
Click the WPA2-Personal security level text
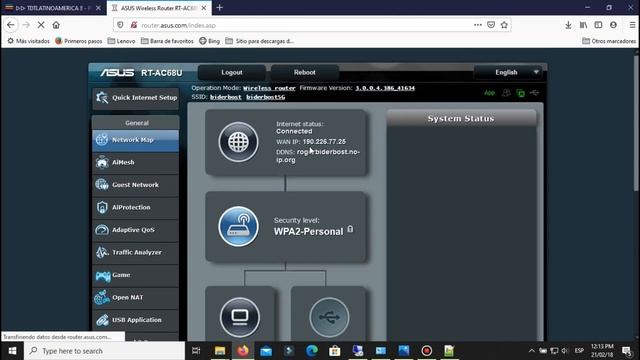click(x=309, y=231)
